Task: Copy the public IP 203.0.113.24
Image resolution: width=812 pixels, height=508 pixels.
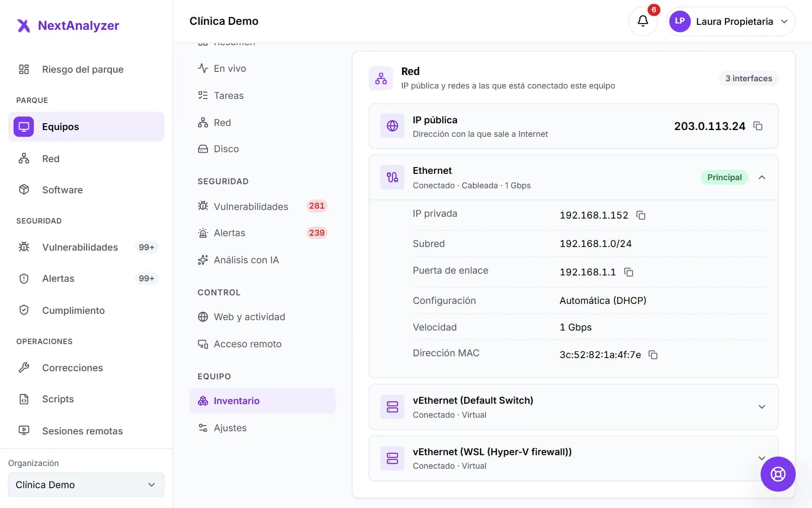Action: pos(758,126)
